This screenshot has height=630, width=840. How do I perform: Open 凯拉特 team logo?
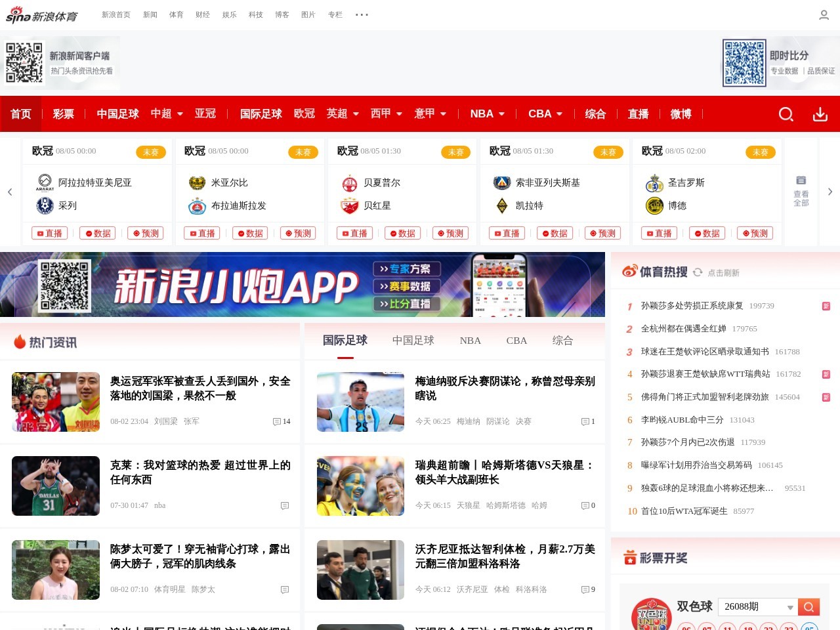[502, 205]
